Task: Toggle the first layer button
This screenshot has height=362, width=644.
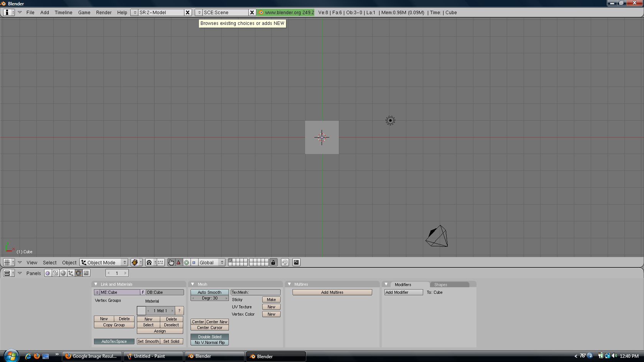Action: pyautogui.click(x=230, y=260)
